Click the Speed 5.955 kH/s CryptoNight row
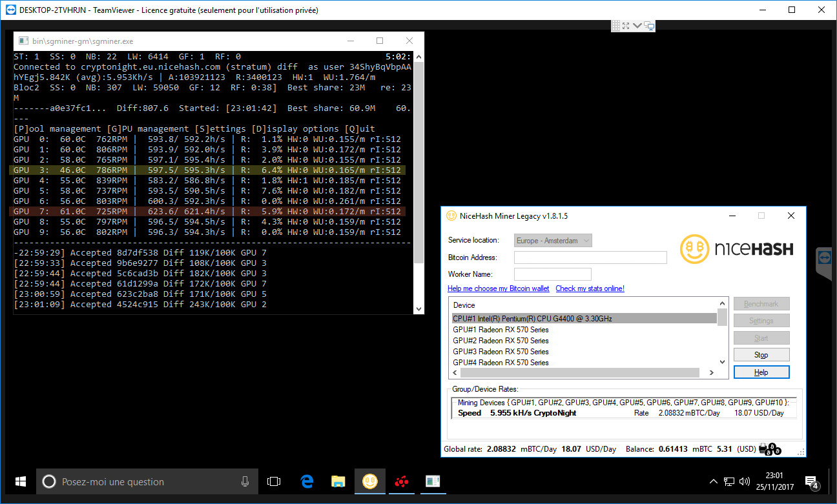 [x=624, y=413]
